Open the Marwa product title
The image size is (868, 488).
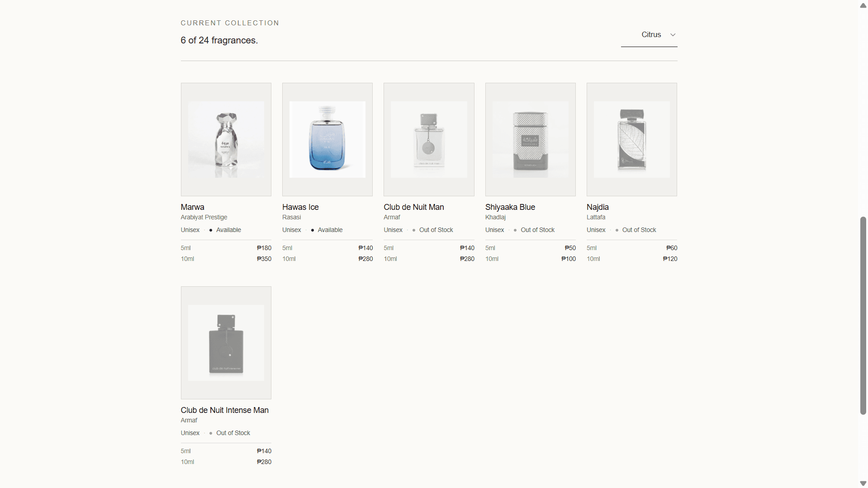pos(193,207)
